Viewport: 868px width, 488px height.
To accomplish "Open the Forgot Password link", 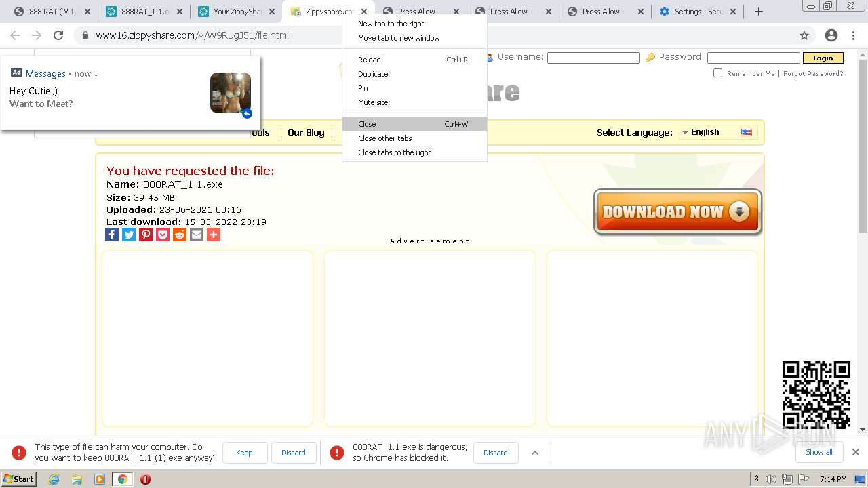I will click(813, 73).
